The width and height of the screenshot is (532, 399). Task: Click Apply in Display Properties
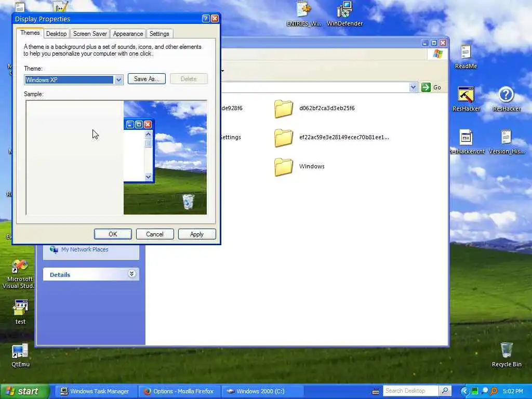197,234
